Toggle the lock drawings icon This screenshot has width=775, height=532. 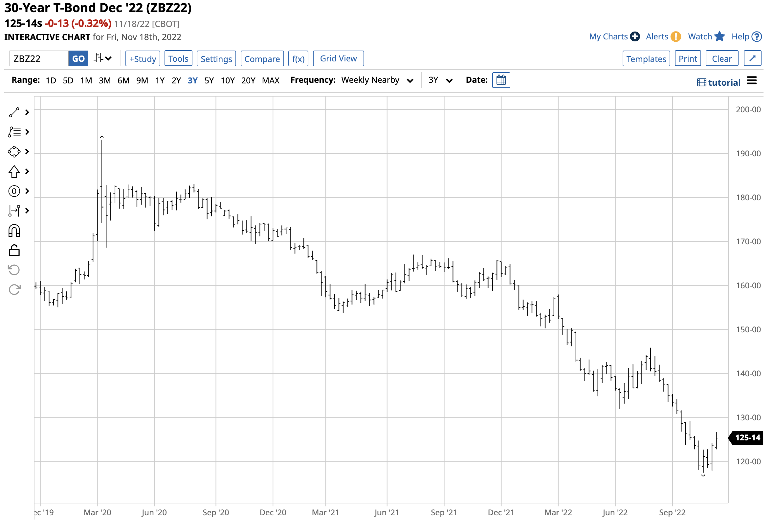coord(14,251)
